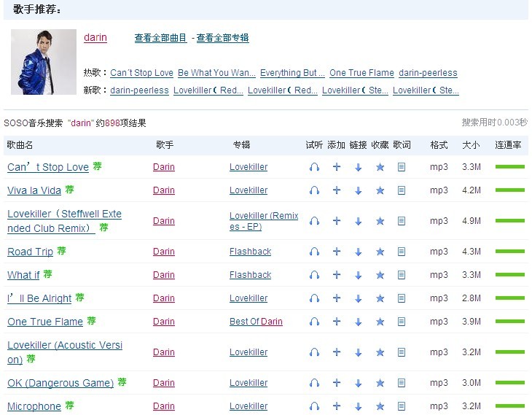Add Viva la Vida to playlist
532x415 pixels.
tap(337, 190)
